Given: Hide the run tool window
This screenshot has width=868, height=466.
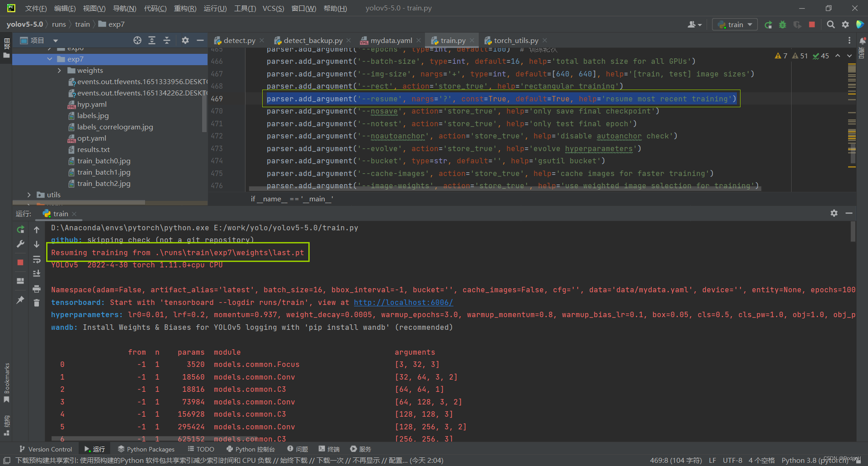Looking at the screenshot, I should [x=849, y=213].
